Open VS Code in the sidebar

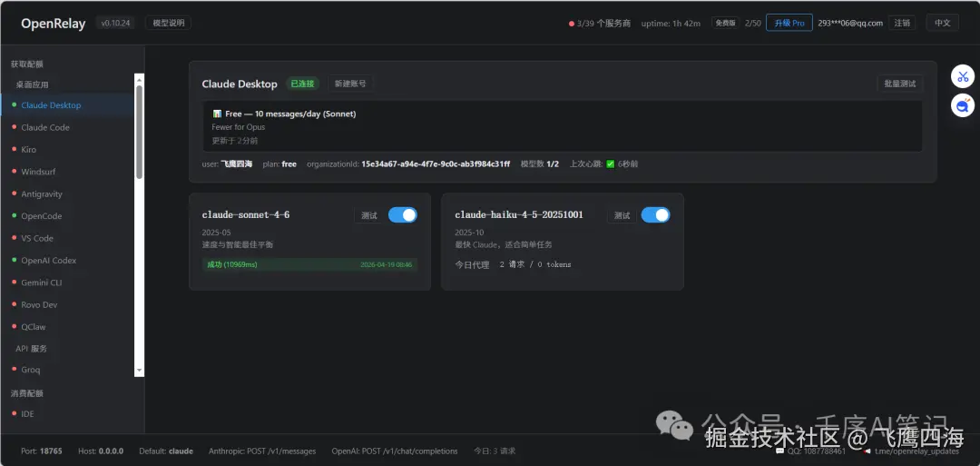(67, 238)
